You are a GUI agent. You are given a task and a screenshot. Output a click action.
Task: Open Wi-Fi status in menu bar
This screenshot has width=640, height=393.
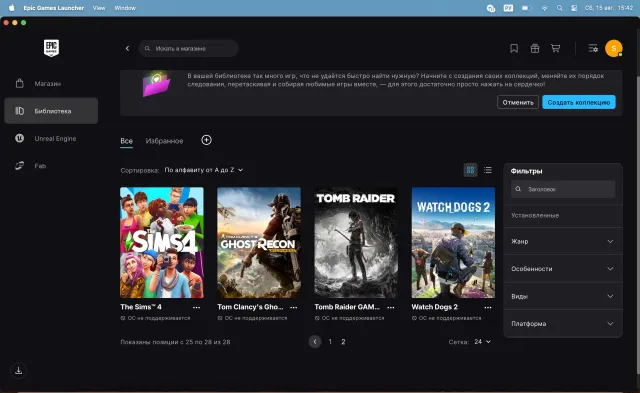coord(544,8)
